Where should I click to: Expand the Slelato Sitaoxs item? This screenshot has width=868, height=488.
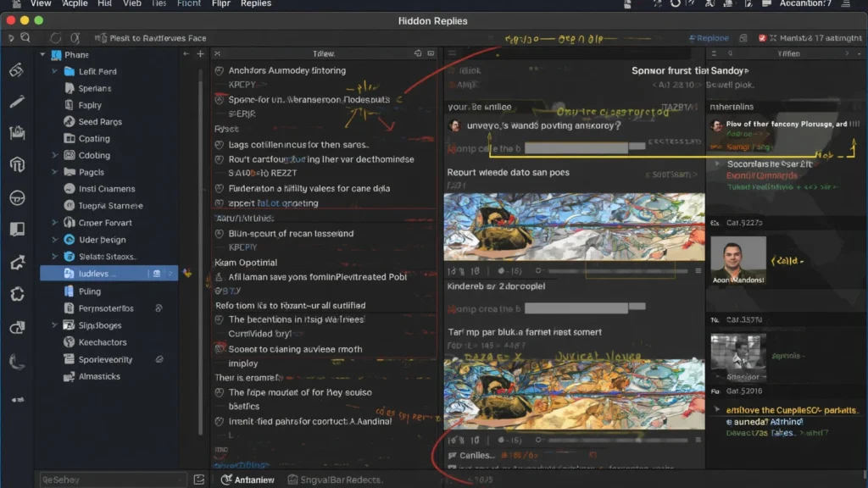pyautogui.click(x=54, y=256)
